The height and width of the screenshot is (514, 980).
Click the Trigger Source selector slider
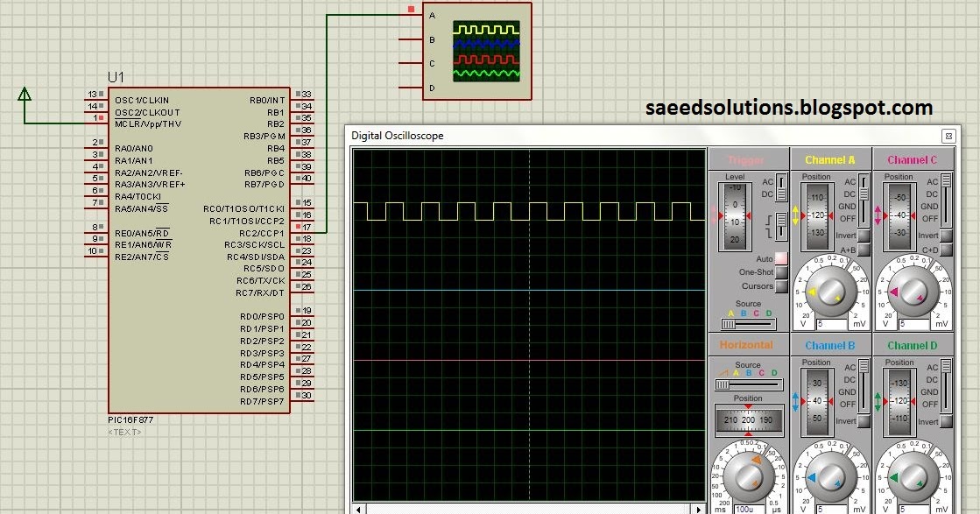click(748, 324)
